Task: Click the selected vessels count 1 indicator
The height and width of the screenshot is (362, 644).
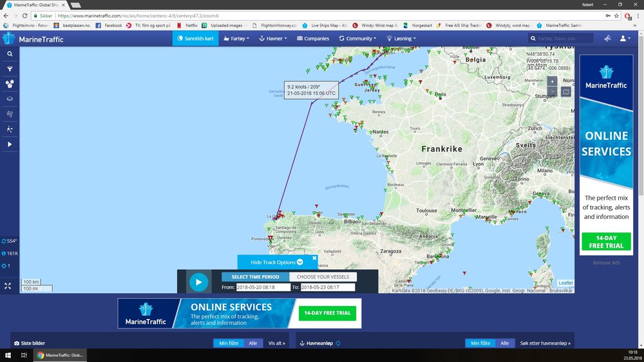Action: pyautogui.click(x=6, y=266)
